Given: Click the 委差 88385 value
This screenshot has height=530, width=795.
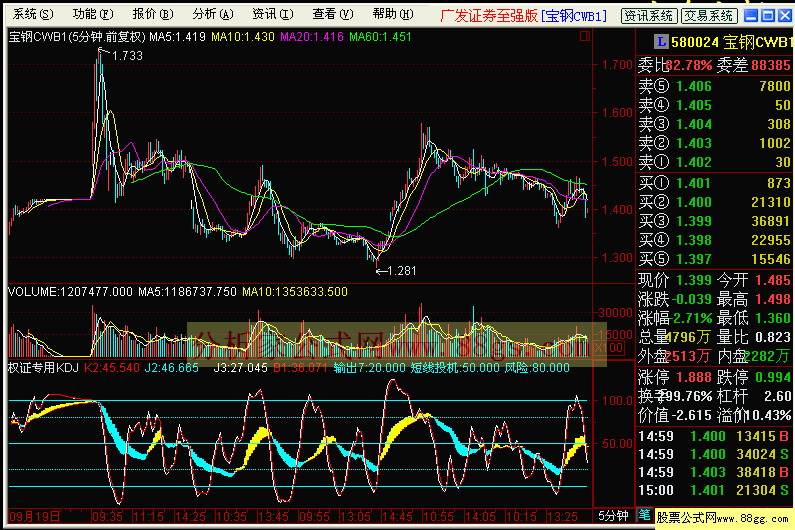Looking at the screenshot, I should (771, 65).
